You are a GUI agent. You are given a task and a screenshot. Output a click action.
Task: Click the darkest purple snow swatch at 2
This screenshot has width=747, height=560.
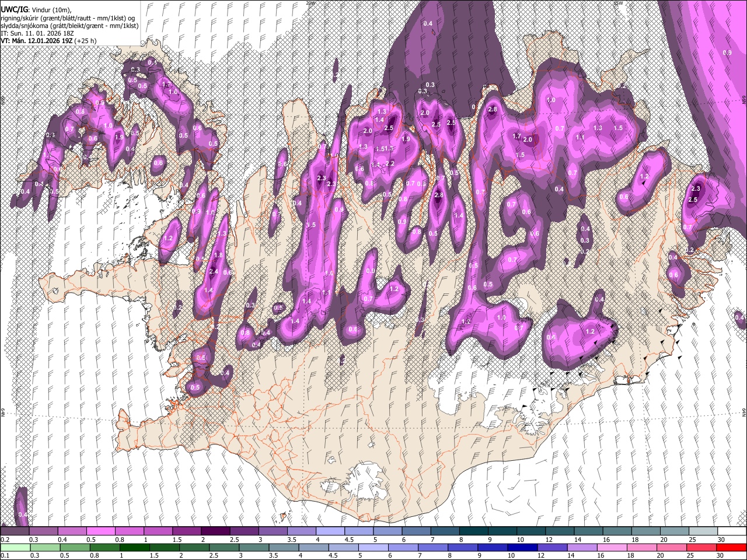click(x=215, y=531)
